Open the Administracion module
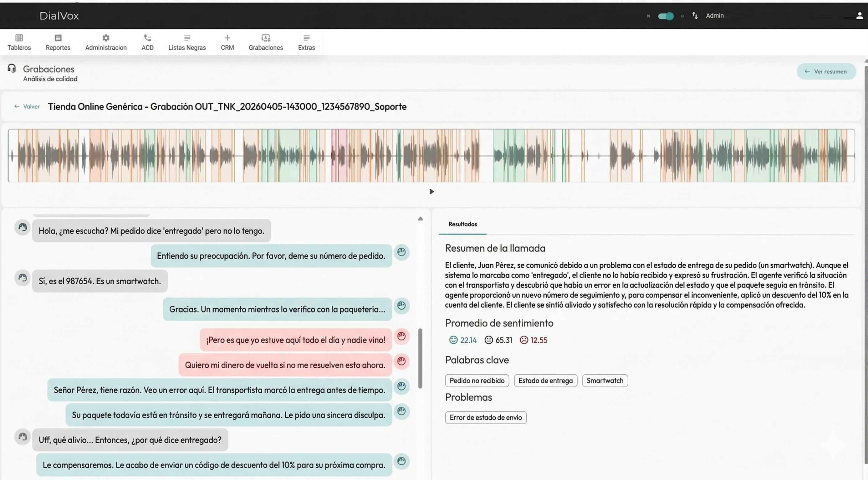The image size is (868, 480). (105, 42)
